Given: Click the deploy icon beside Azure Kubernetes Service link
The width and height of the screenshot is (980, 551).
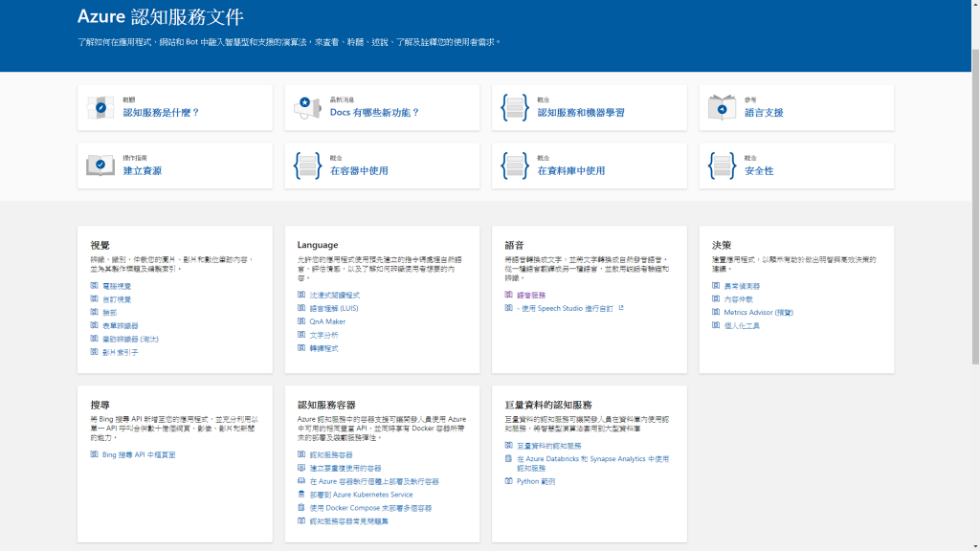Looking at the screenshot, I should click(x=301, y=495).
